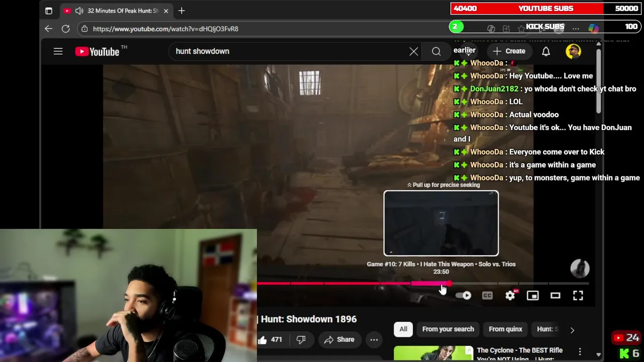The image size is (644, 362).
Task: Open a new browser tab
Action: coord(182,11)
